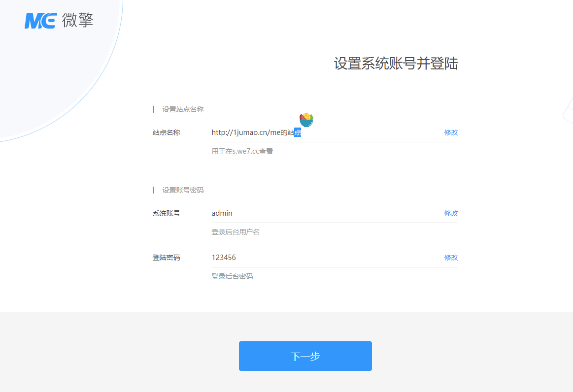Viewport: 573px width, 392px height.
Task: Click the 登录后台密码 hint text
Action: pyautogui.click(x=232, y=276)
